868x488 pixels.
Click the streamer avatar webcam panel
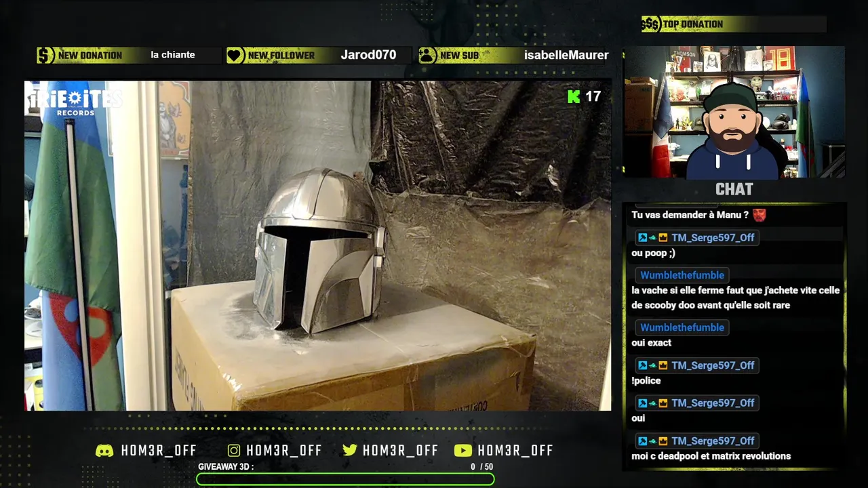[734, 113]
